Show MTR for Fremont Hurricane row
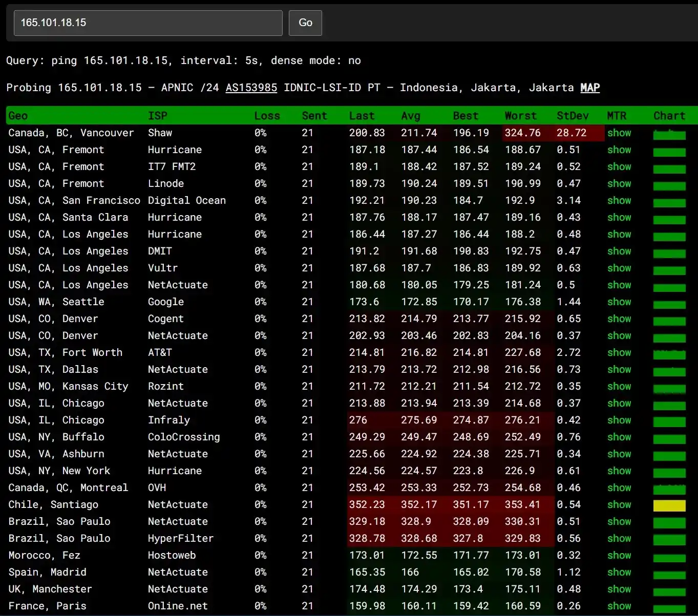The width and height of the screenshot is (698, 616). (619, 150)
